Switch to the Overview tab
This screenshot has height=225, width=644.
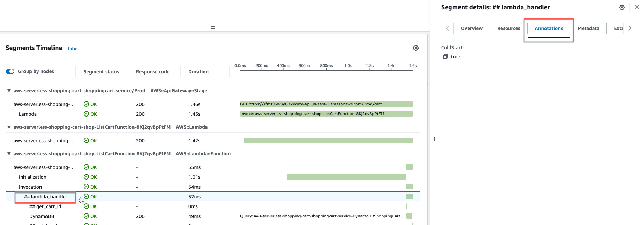click(471, 28)
